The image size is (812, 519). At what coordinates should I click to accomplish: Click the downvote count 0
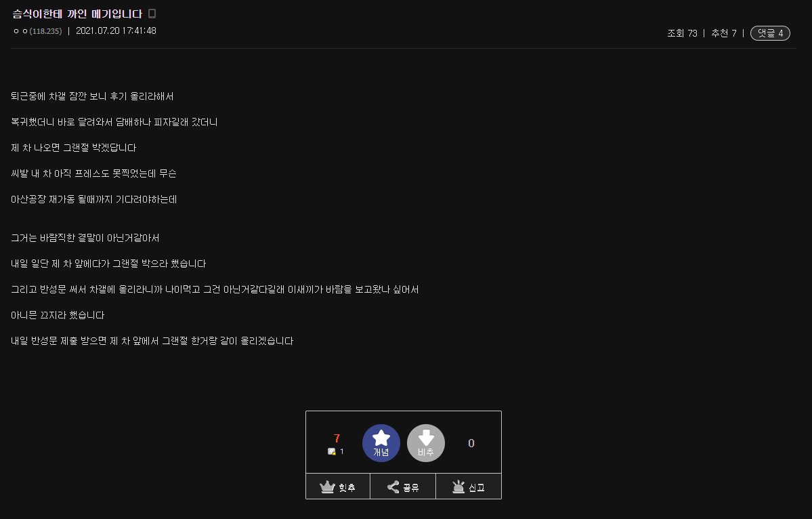[x=471, y=443]
